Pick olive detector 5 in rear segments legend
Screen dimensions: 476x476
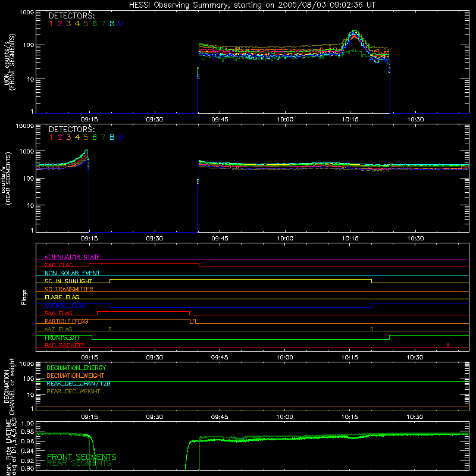coord(86,137)
